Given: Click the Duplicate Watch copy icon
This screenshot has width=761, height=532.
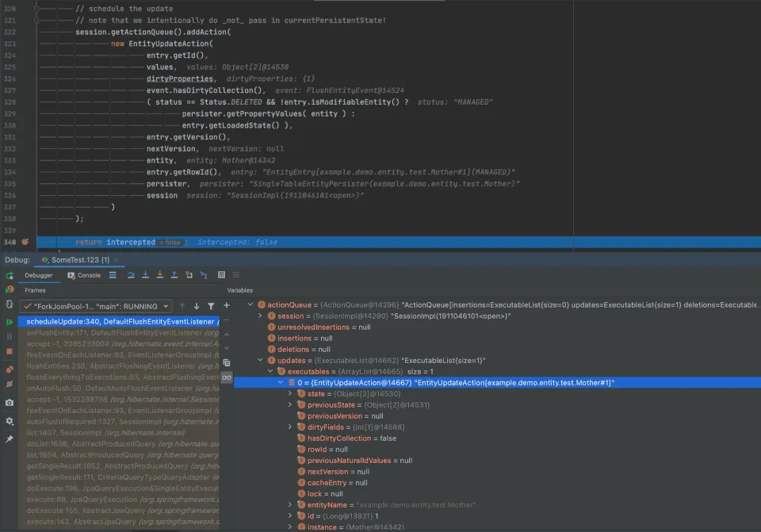Looking at the screenshot, I should (x=226, y=362).
